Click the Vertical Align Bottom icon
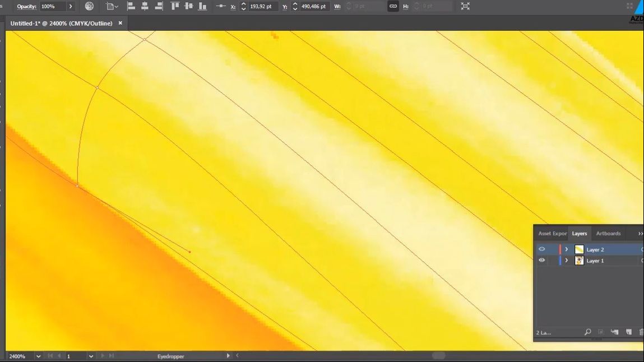The height and width of the screenshot is (362, 644). 202,6
